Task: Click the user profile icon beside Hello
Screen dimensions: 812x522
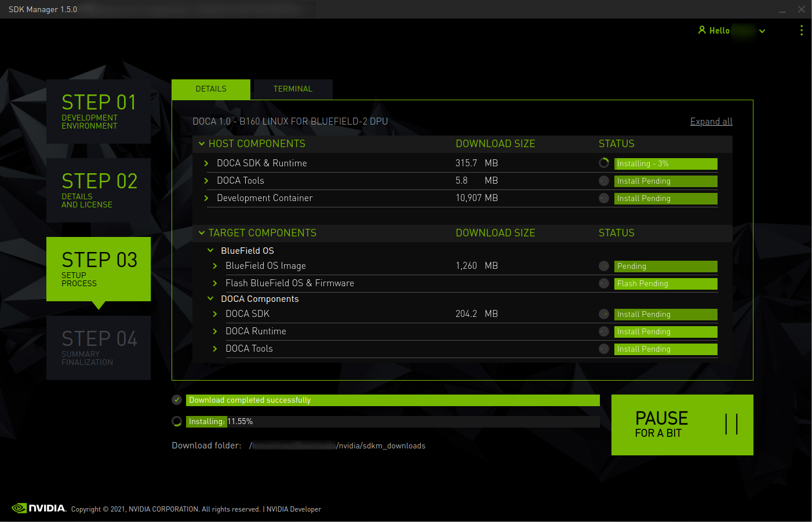Action: pyautogui.click(x=702, y=30)
